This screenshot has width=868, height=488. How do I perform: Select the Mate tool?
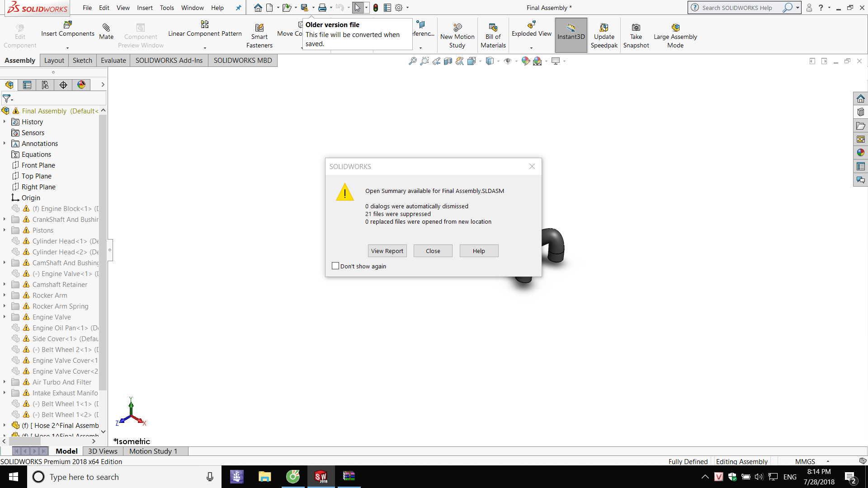pyautogui.click(x=106, y=28)
